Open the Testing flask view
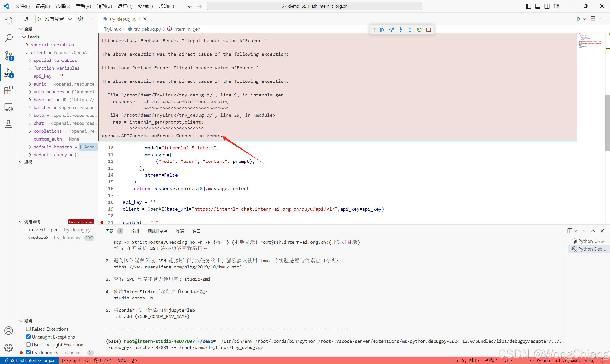The height and width of the screenshot is (364, 610). pos(9,124)
